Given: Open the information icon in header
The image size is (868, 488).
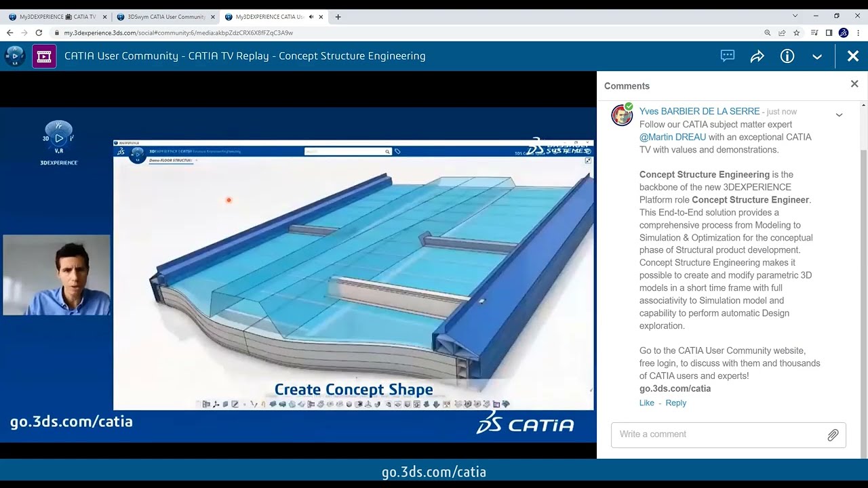Looking at the screenshot, I should coord(787,56).
